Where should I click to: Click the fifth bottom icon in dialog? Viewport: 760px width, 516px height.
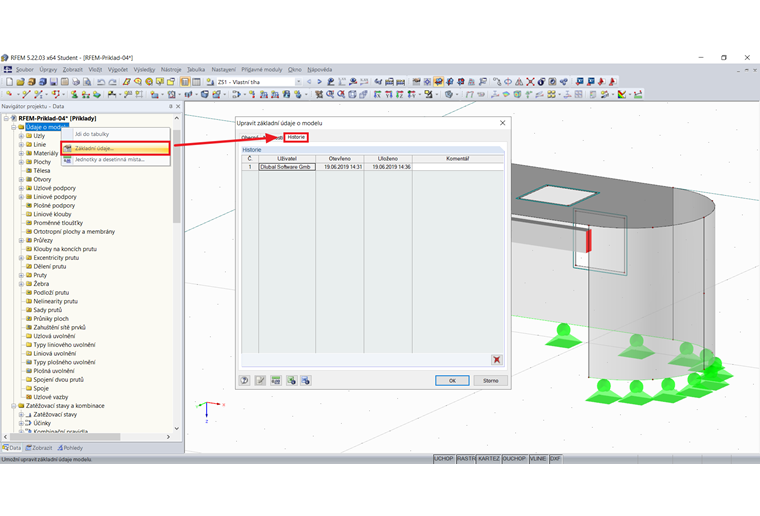click(305, 380)
